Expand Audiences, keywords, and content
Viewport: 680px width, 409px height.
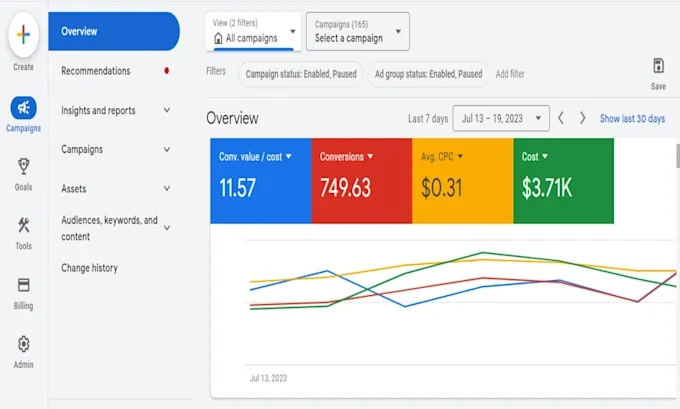tap(115, 228)
